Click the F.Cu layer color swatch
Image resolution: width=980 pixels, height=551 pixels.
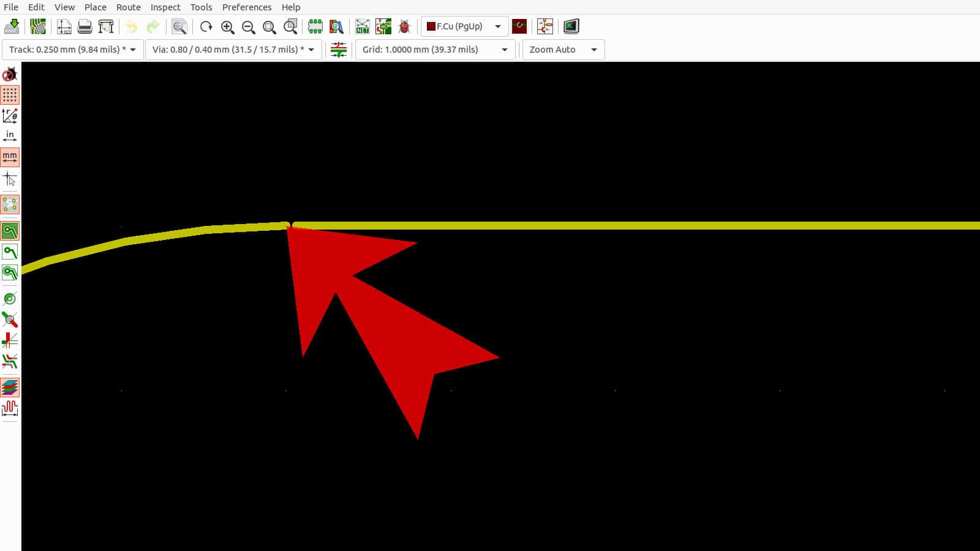click(x=431, y=26)
